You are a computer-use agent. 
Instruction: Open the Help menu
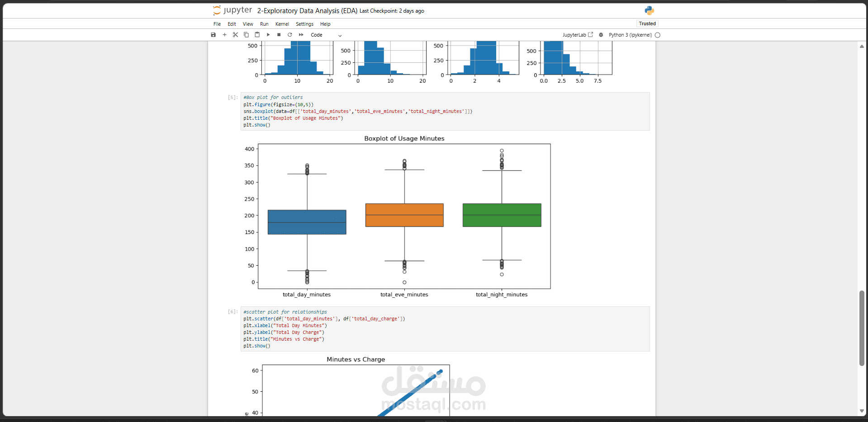pos(325,24)
